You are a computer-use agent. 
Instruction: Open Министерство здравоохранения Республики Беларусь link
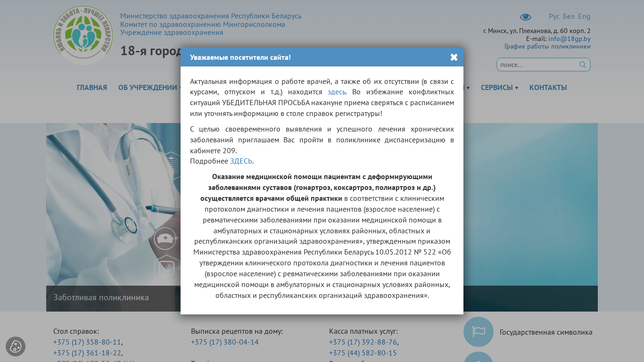(211, 16)
